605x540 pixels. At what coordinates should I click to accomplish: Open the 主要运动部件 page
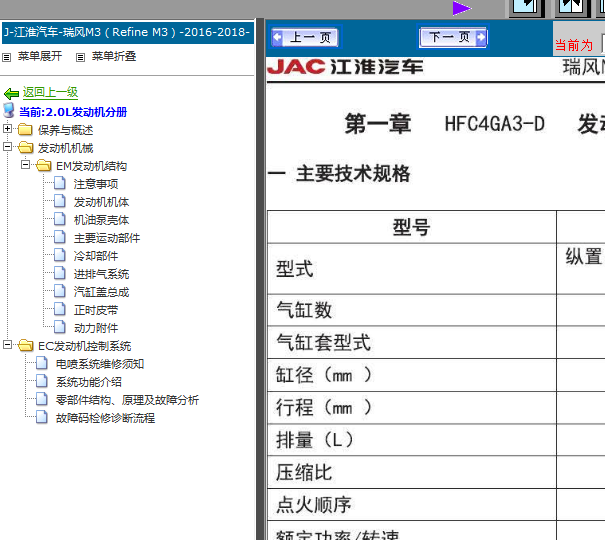tap(106, 238)
